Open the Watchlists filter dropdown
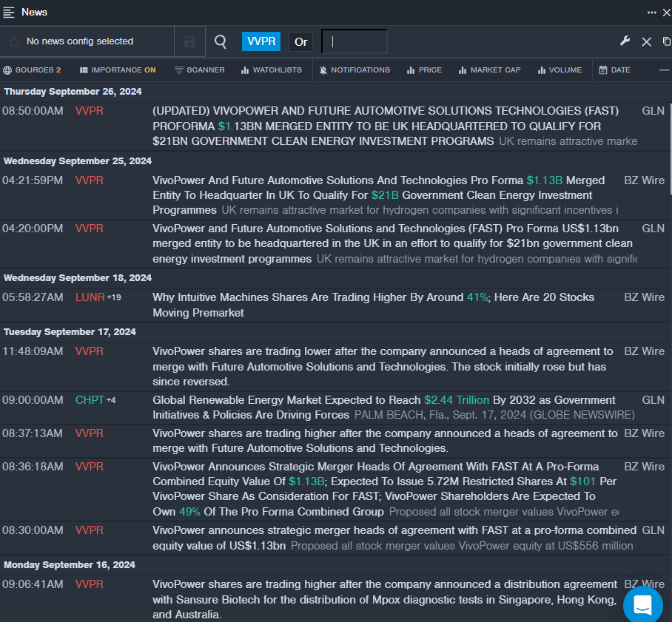 pyautogui.click(x=271, y=70)
